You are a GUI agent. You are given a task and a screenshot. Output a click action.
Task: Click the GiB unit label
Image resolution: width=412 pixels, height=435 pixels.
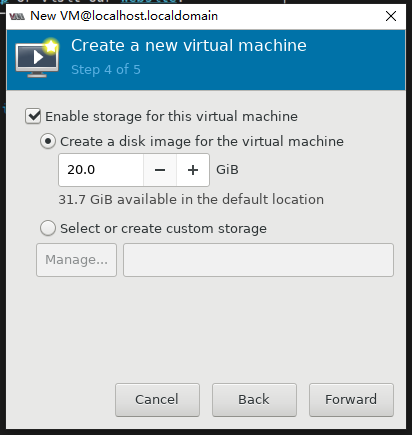tap(227, 170)
